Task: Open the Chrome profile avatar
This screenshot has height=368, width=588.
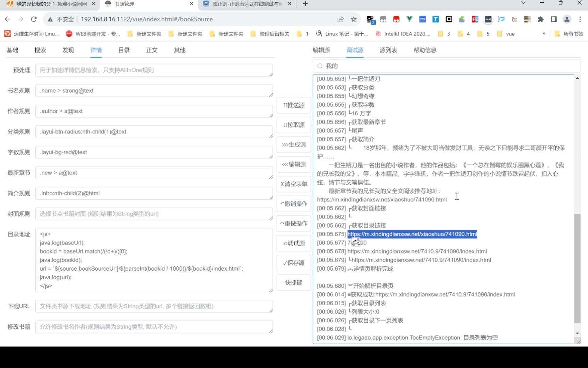Action: click(567, 19)
